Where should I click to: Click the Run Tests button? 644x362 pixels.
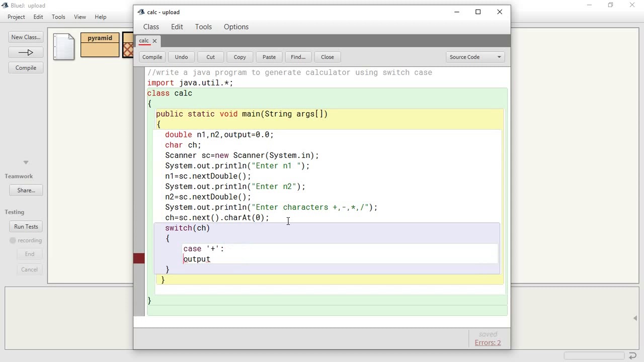[26, 227]
